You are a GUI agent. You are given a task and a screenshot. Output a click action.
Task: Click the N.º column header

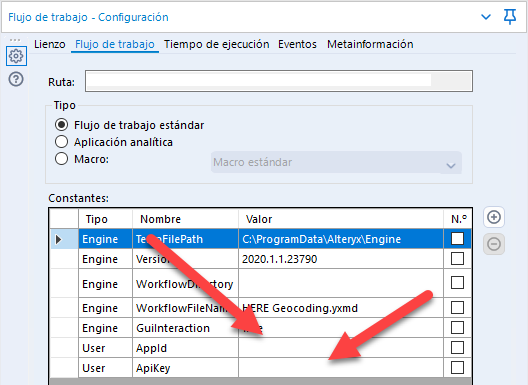point(458,219)
